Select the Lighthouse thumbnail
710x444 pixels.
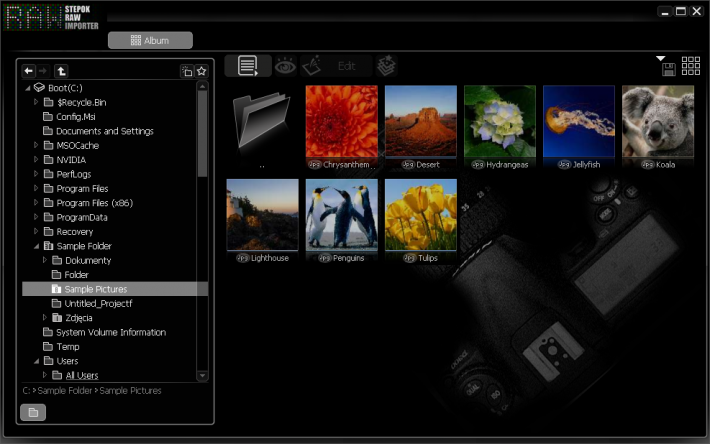pos(262,215)
